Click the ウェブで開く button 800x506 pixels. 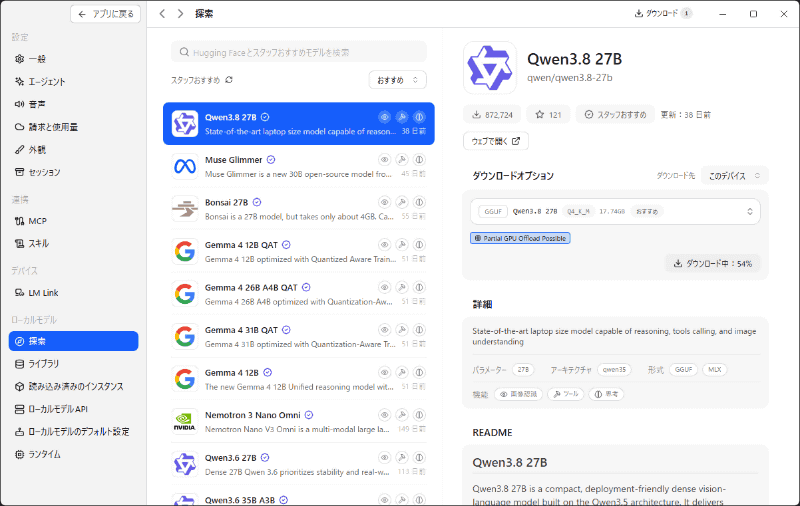click(x=496, y=141)
